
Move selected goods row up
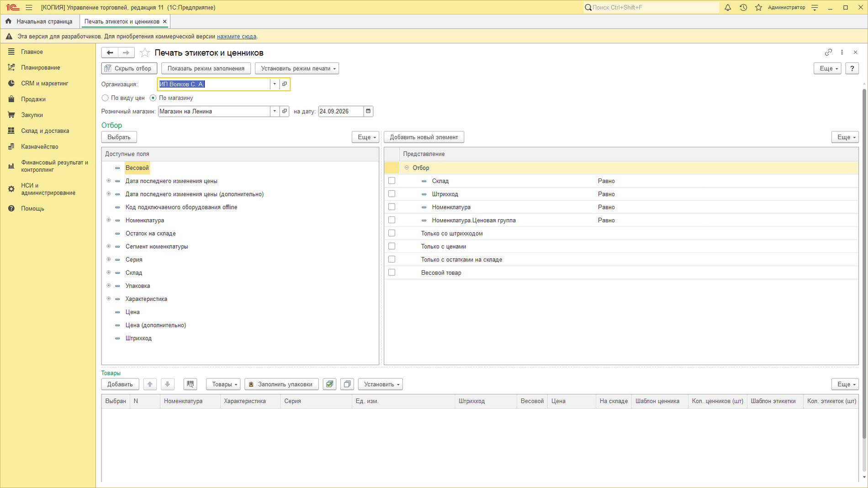(150, 384)
